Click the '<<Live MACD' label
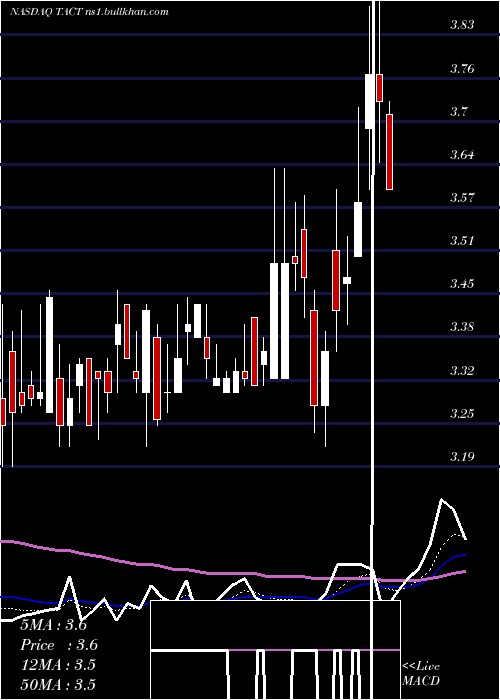This screenshot has width=500, height=700. pos(421,673)
